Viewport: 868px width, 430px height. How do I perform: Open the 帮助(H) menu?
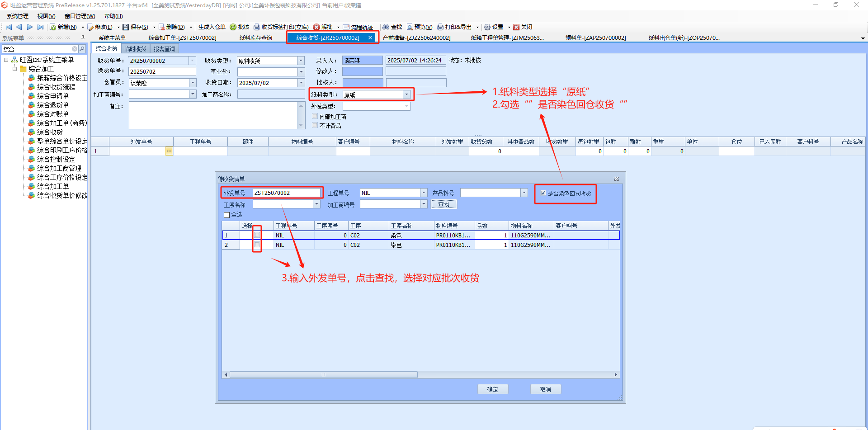coord(113,16)
